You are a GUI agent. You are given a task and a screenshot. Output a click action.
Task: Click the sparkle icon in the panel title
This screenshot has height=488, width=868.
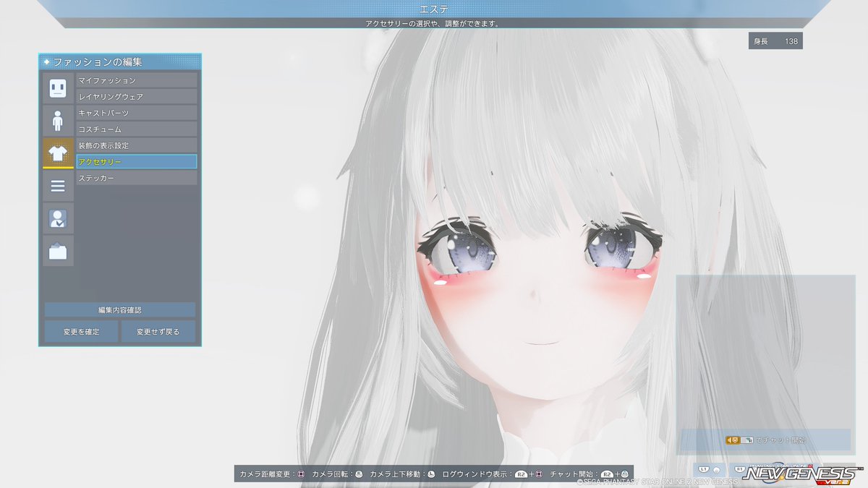(x=47, y=62)
